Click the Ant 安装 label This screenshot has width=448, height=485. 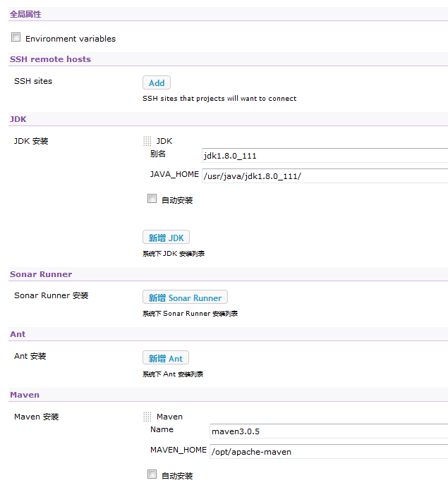pos(30,356)
